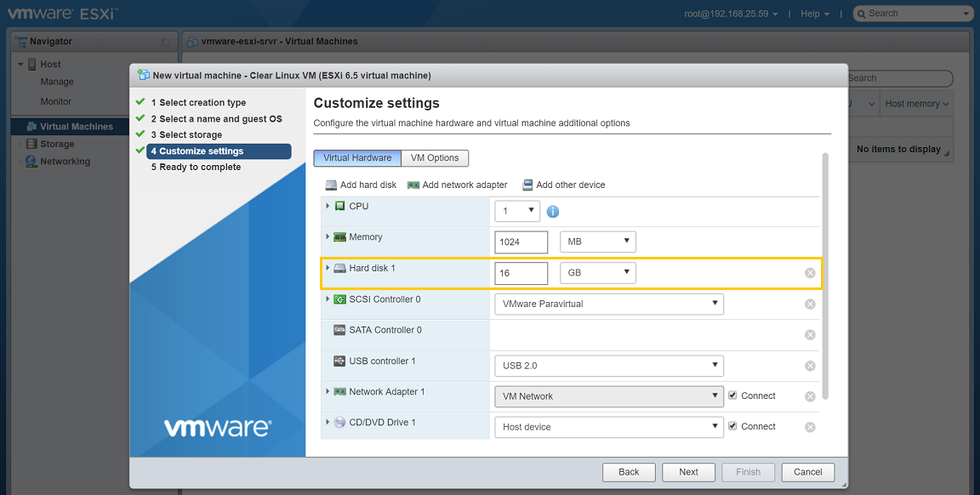Remove USB controller 1 with X icon
The image size is (980, 495).
(x=810, y=366)
